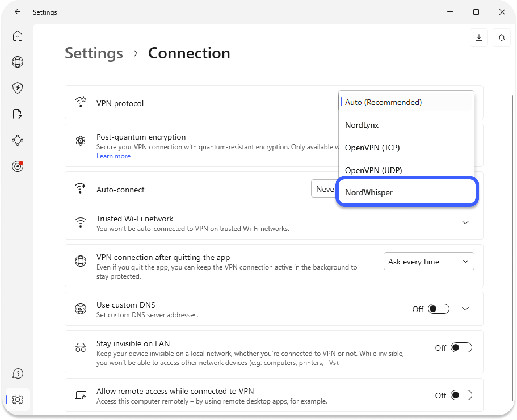Screen dimensions: 517x420
Task: Expand the custom DNS settings chevron
Action: point(465,309)
